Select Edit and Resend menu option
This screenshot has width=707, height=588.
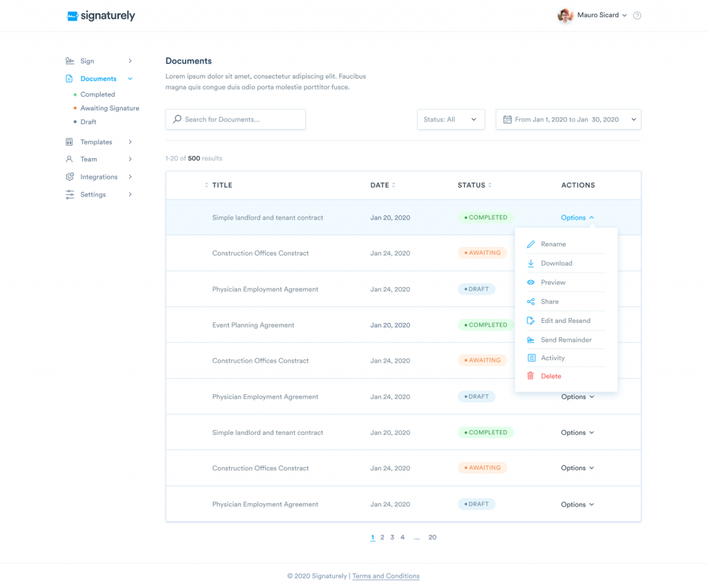(565, 321)
